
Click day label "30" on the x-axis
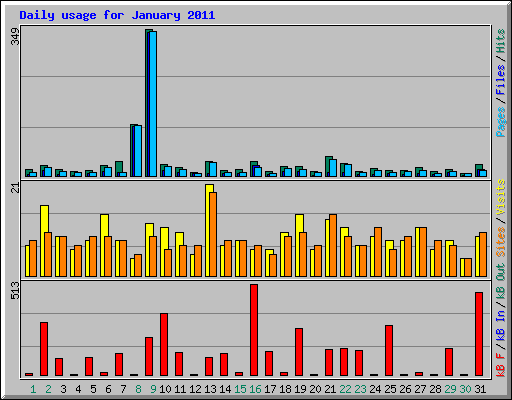[465, 389]
